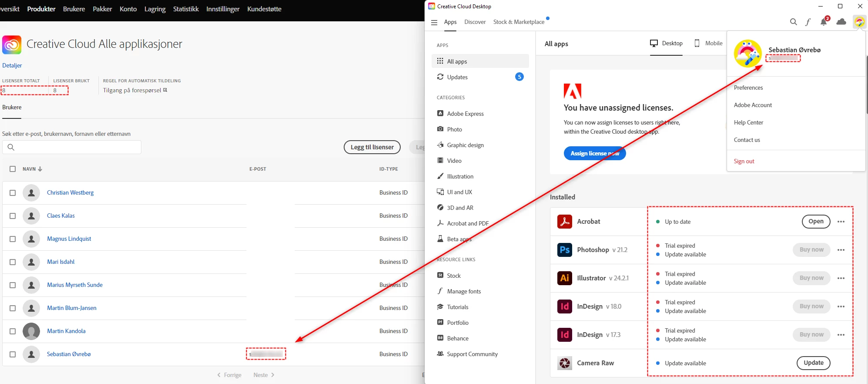
Task: Click search magnifier icon in Creative Cloud
Action: click(x=793, y=22)
